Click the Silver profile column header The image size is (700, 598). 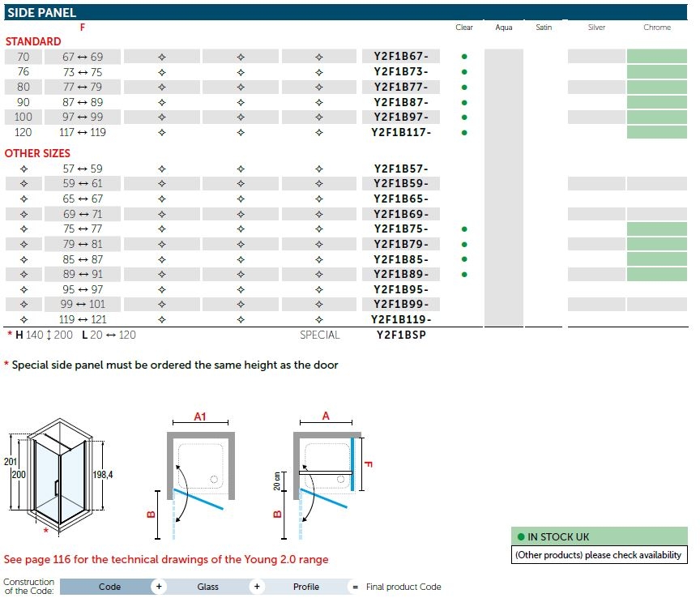point(596,28)
